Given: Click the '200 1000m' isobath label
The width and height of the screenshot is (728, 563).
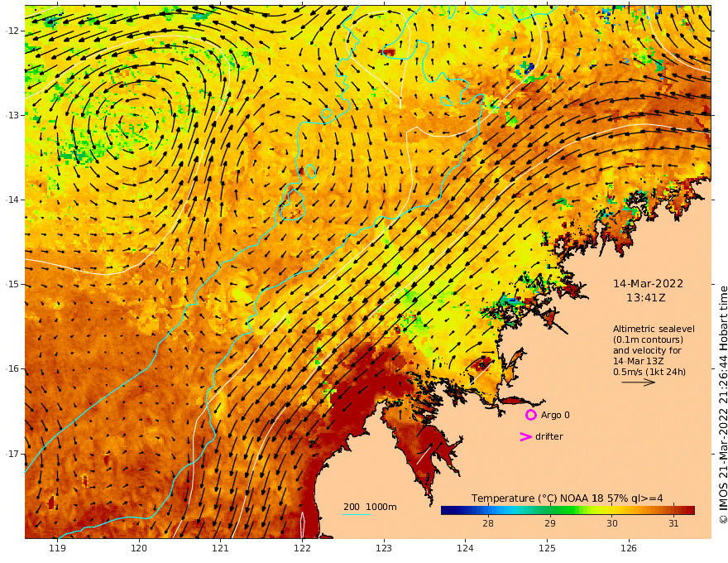Looking at the screenshot, I should (370, 507).
